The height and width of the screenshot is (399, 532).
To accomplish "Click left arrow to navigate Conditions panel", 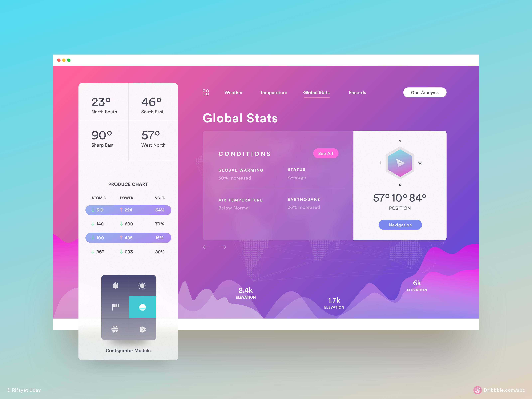I will [206, 247].
